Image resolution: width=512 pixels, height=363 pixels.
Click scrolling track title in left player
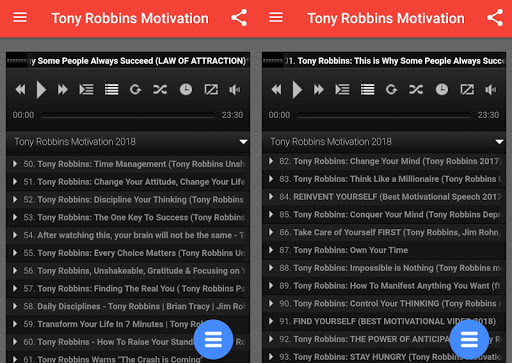click(138, 61)
